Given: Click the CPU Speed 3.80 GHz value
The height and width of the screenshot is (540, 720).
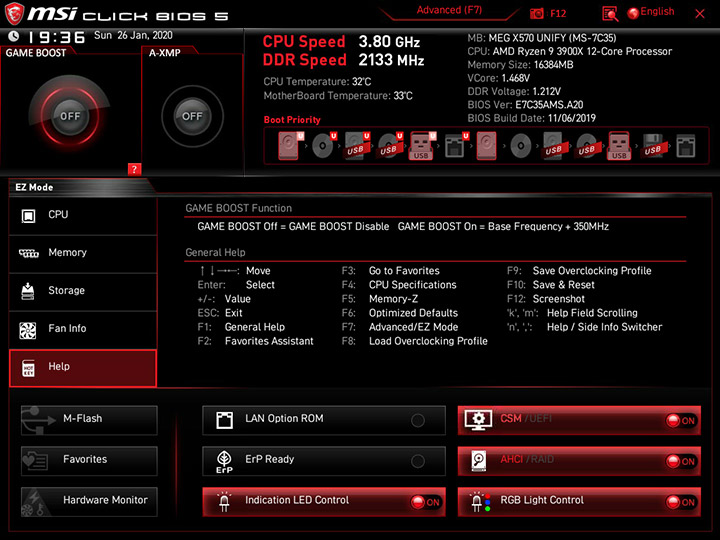Looking at the screenshot, I should (389, 42).
